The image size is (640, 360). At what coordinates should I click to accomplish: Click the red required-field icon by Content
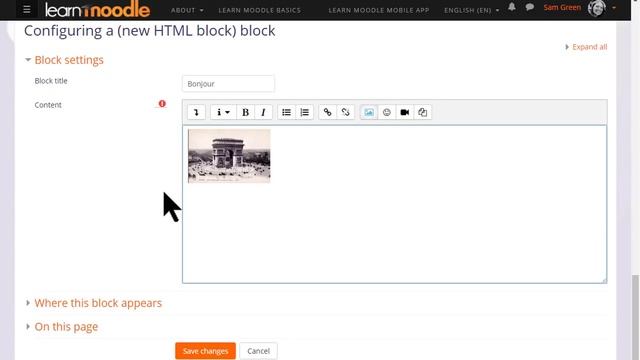coord(162,104)
